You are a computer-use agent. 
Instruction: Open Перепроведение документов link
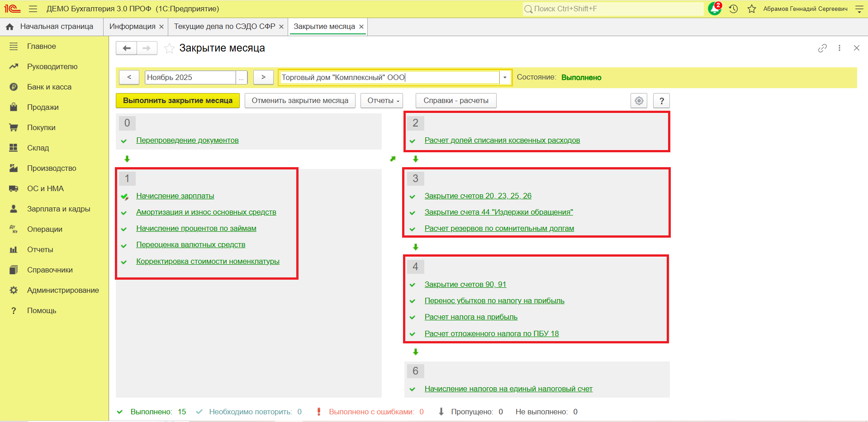coord(187,141)
